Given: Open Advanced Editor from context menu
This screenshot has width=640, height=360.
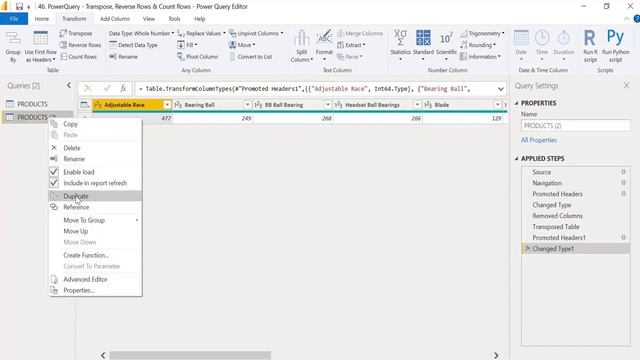Looking at the screenshot, I should tap(95, 279).
